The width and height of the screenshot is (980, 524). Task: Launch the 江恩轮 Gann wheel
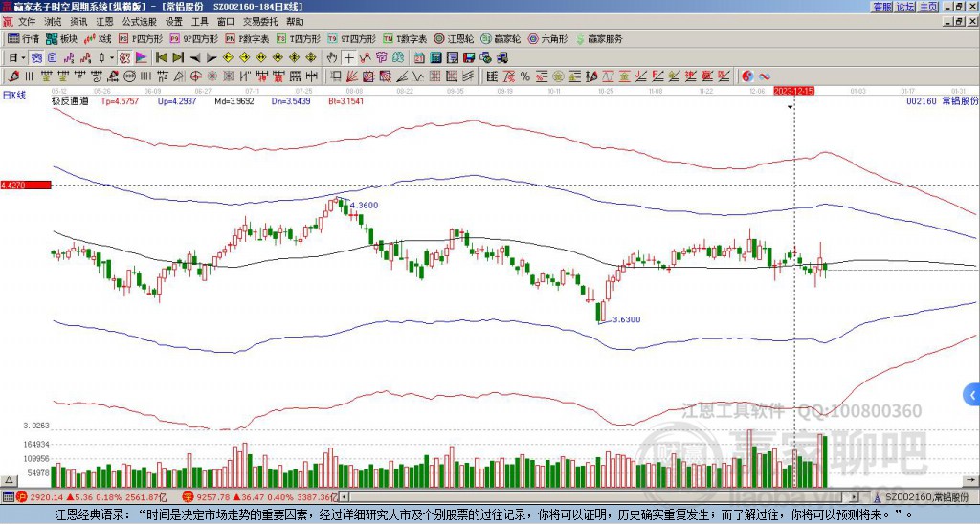(454, 38)
